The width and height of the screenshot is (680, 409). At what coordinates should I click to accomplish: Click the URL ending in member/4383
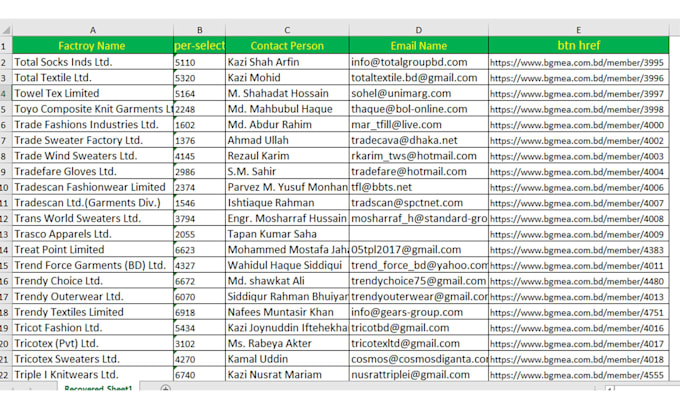click(x=579, y=249)
